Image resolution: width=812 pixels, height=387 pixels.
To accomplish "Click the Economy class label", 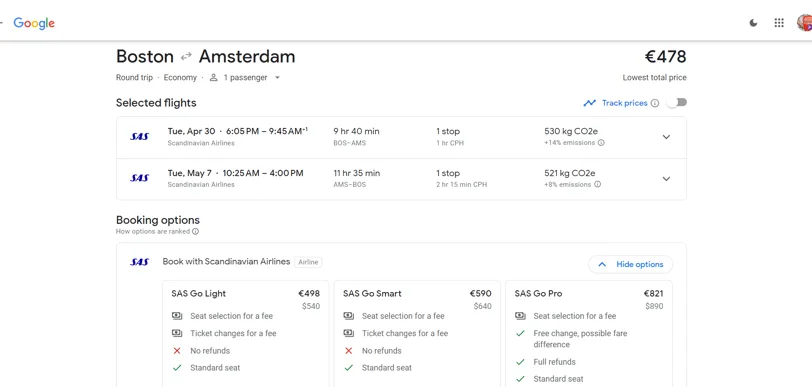I will [180, 78].
